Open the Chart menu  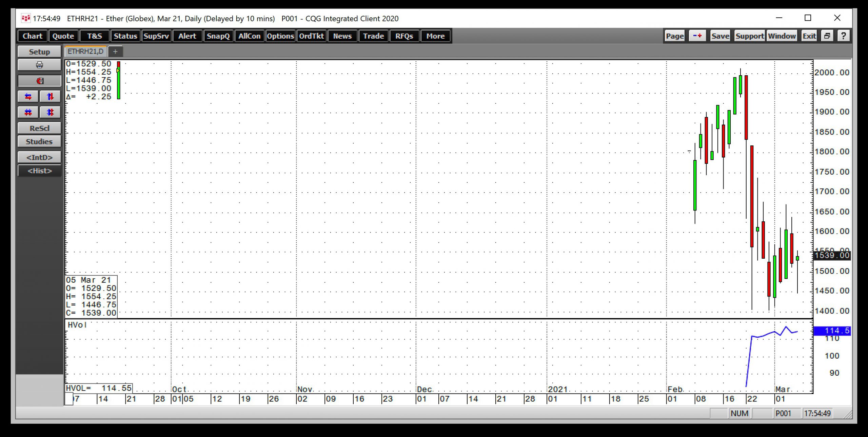click(x=33, y=36)
